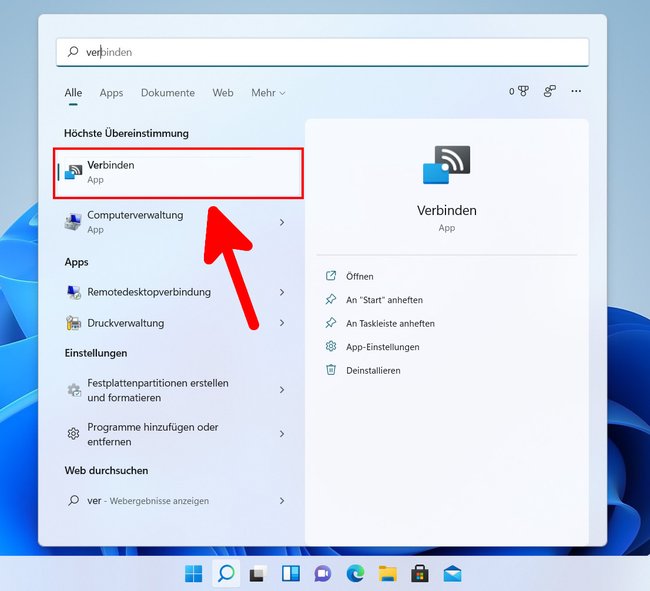Choose An Taskleiste anheften
Viewport: 650px width, 591px height.
[x=390, y=323]
